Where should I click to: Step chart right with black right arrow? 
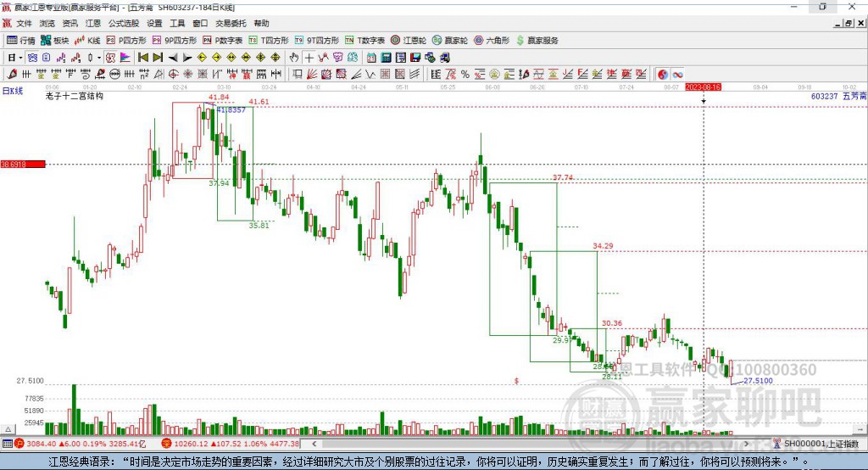coord(187,58)
